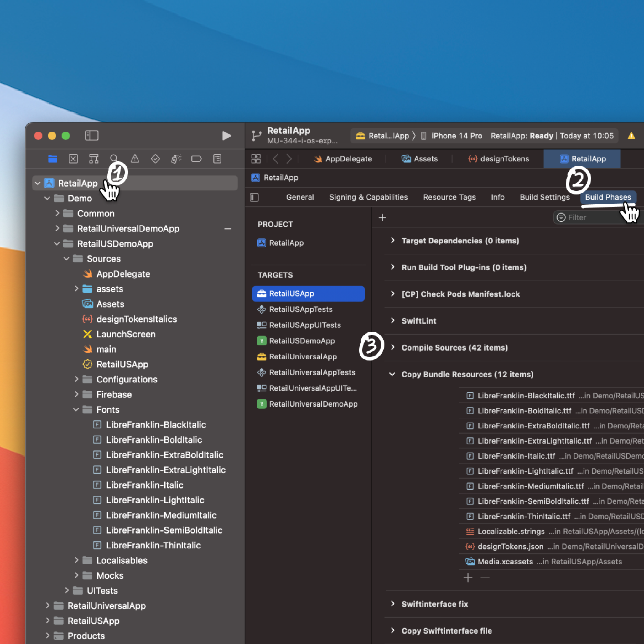This screenshot has width=644, height=644.
Task: Run the app with the play button
Action: pyautogui.click(x=227, y=136)
